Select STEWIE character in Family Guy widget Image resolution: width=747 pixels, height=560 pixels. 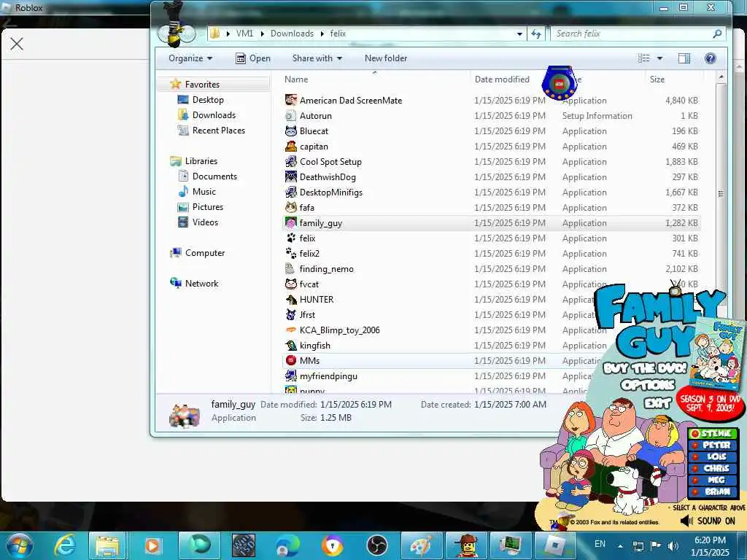point(713,433)
